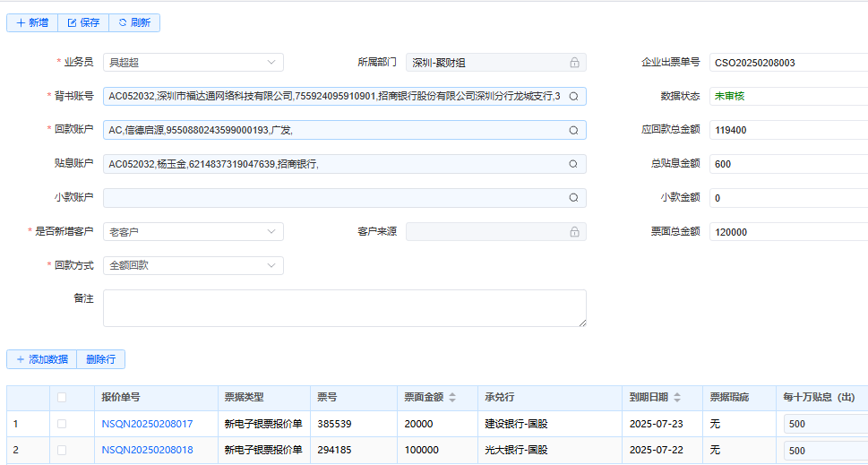
Task: Click the search icon in 背书账号 field
Action: point(574,96)
